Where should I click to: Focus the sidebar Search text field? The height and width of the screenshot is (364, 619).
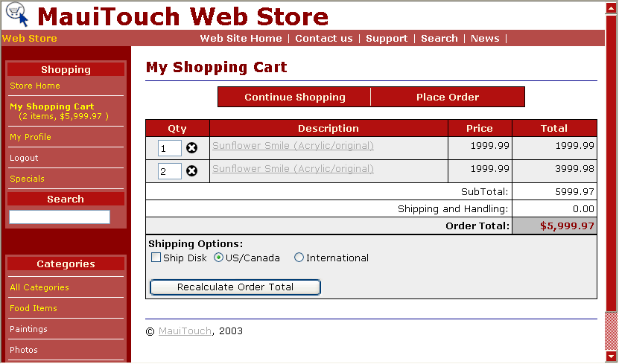60,217
